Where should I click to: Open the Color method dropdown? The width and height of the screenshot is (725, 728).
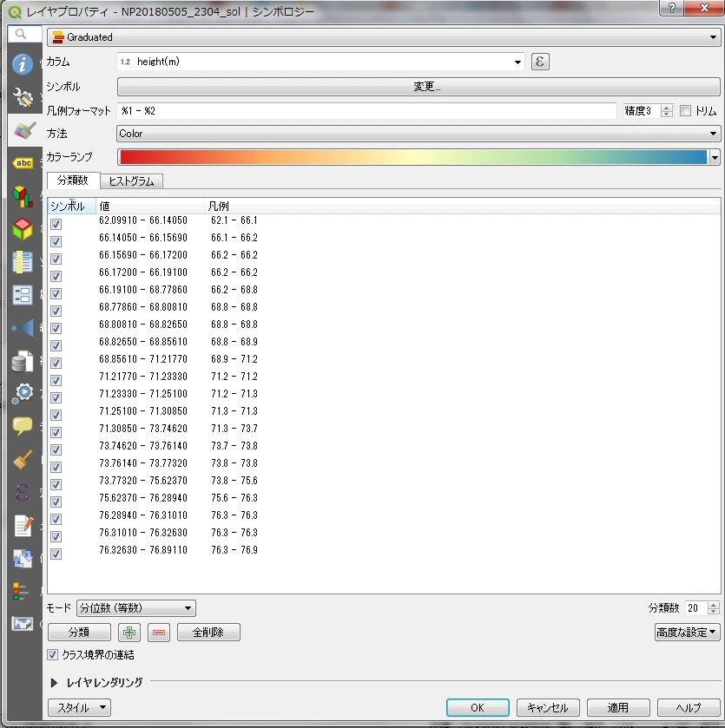419,134
